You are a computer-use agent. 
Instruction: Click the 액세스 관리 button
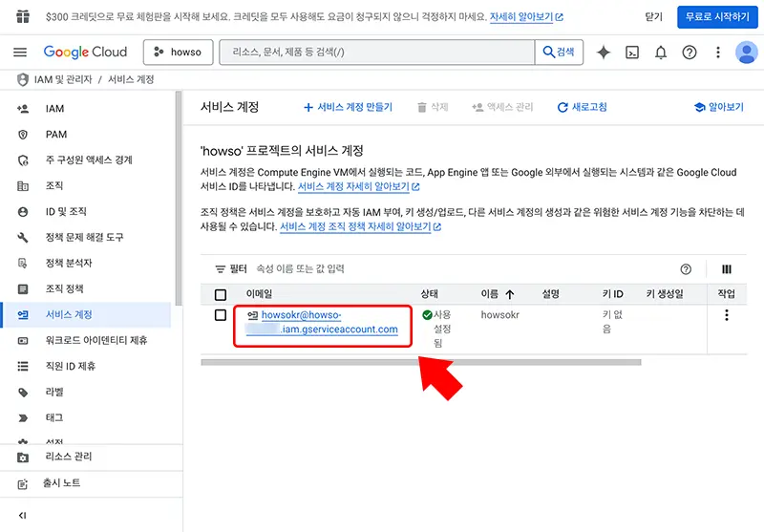click(502, 107)
